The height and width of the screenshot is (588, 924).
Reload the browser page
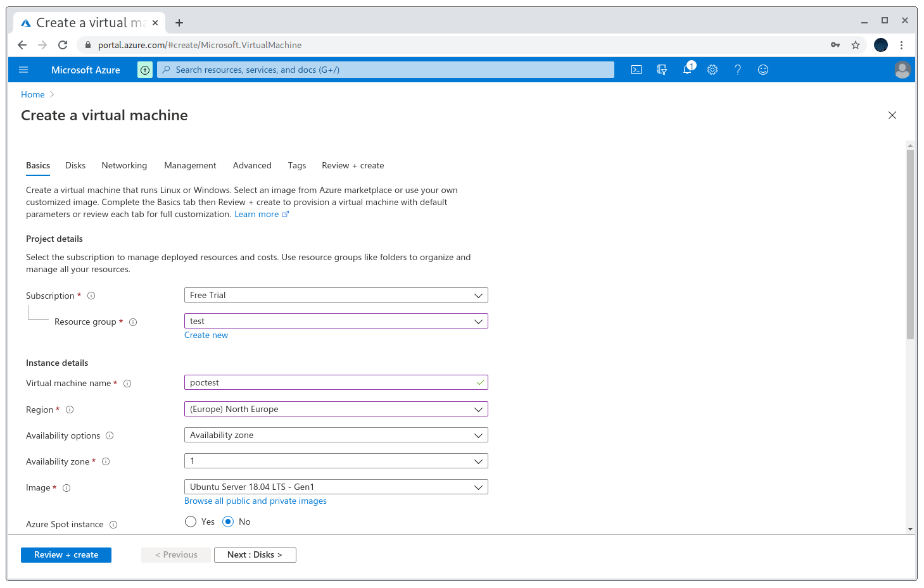click(x=63, y=45)
